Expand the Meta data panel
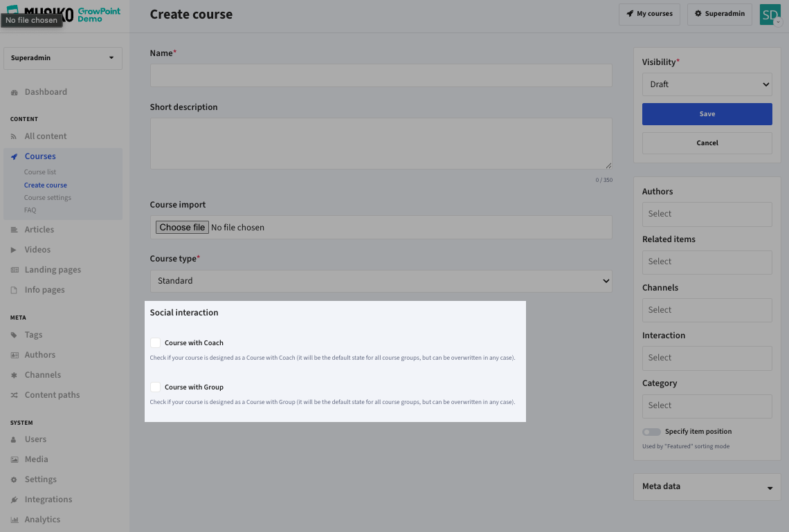The height and width of the screenshot is (532, 789). (x=707, y=487)
